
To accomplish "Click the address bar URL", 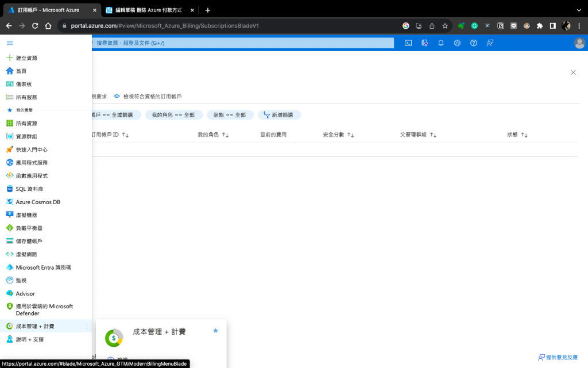I will (x=165, y=26).
